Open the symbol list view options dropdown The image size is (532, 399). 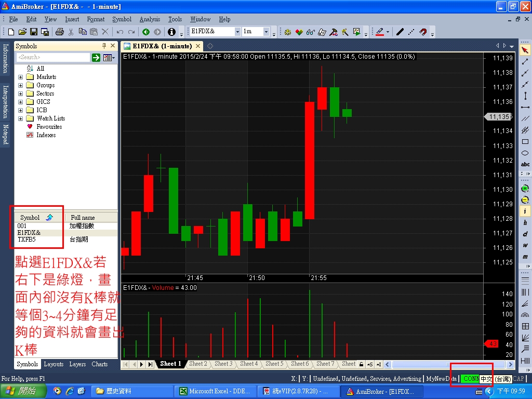pyautogui.click(x=109, y=58)
